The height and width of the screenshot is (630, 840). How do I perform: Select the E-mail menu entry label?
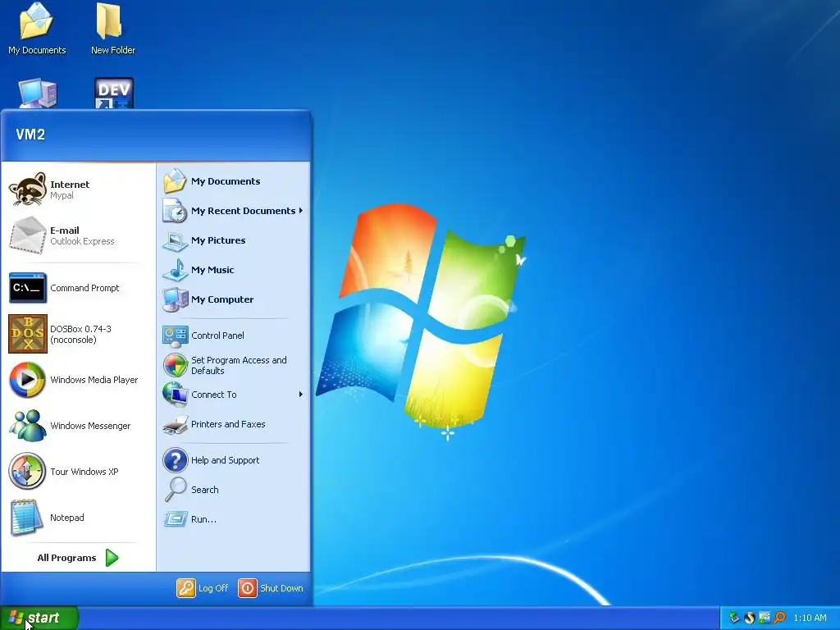point(64,231)
